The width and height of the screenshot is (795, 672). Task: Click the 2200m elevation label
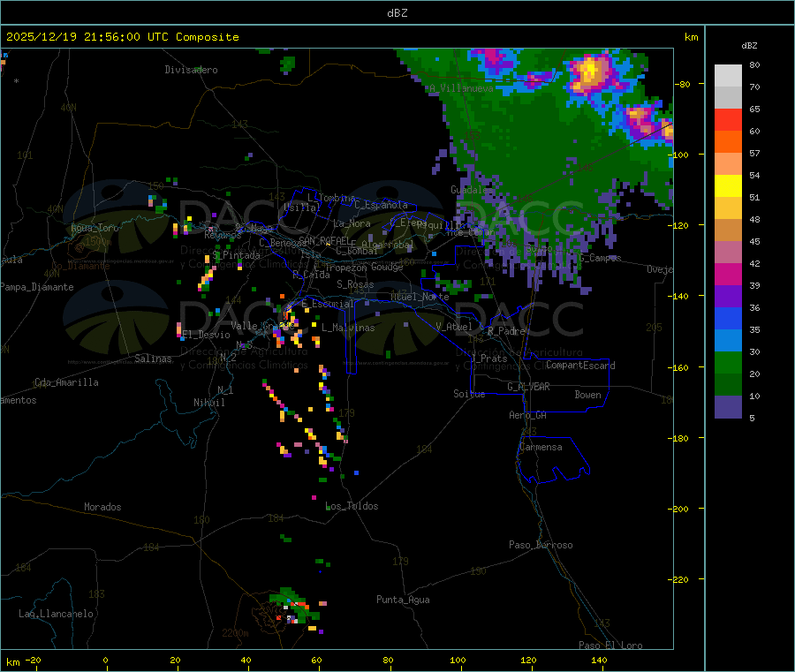coord(235,633)
